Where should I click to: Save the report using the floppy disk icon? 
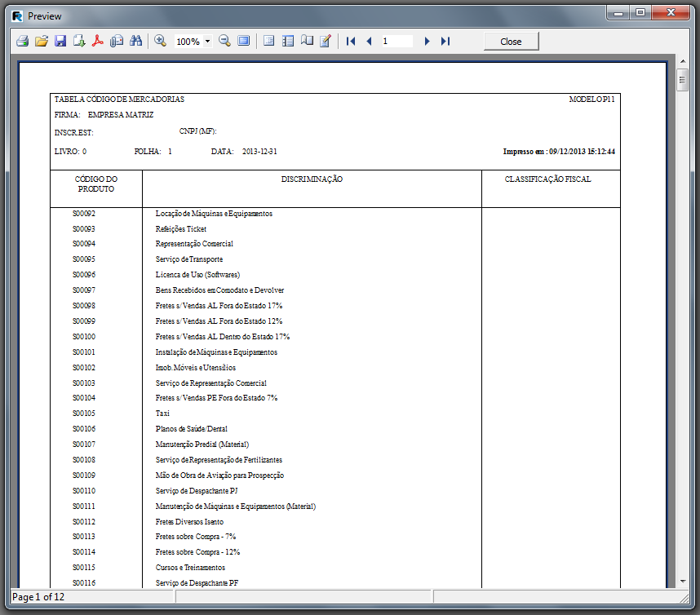[x=60, y=42]
